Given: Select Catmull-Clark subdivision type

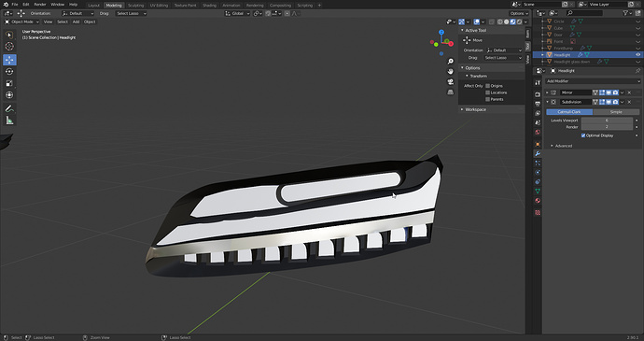Looking at the screenshot, I should click(x=569, y=112).
